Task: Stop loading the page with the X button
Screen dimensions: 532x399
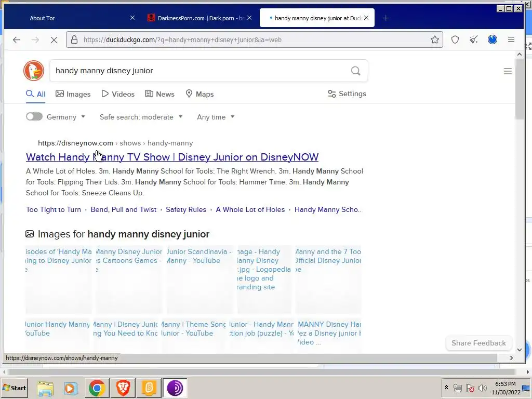Action: point(54,39)
